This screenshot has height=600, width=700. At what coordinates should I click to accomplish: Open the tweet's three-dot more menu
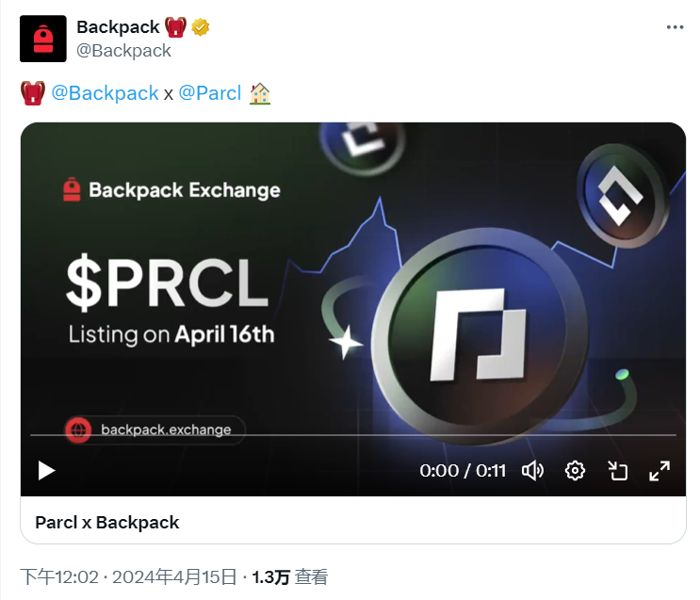tap(675, 27)
